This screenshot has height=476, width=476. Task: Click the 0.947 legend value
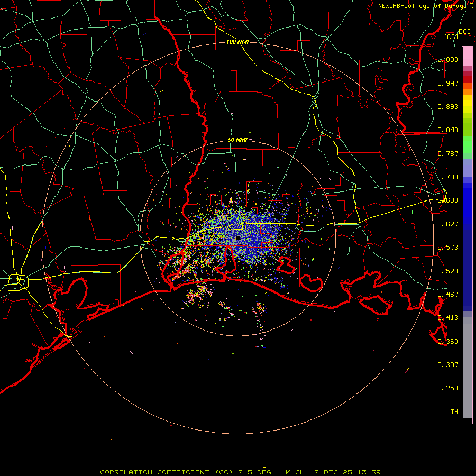448,83
